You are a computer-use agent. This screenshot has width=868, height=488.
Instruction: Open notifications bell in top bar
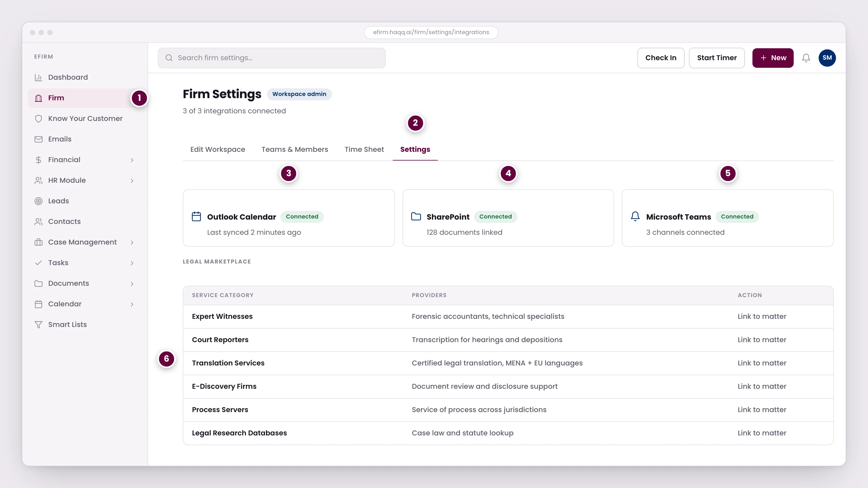pyautogui.click(x=806, y=58)
